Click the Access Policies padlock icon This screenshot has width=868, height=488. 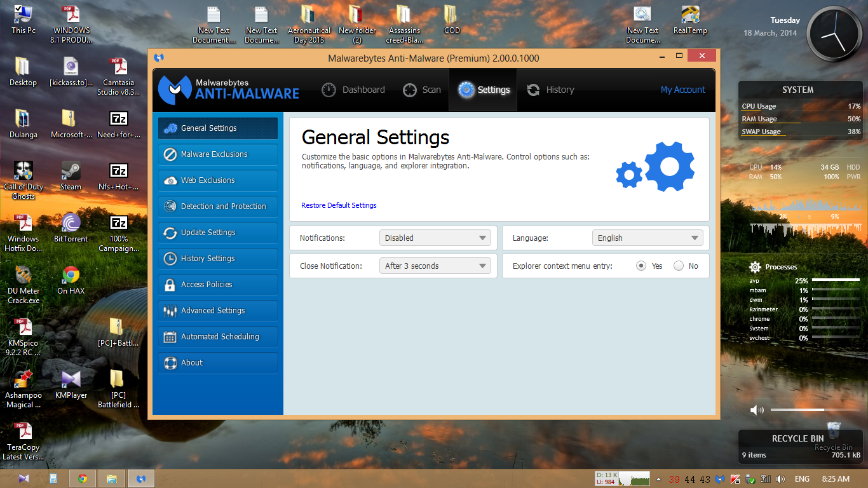tap(170, 285)
